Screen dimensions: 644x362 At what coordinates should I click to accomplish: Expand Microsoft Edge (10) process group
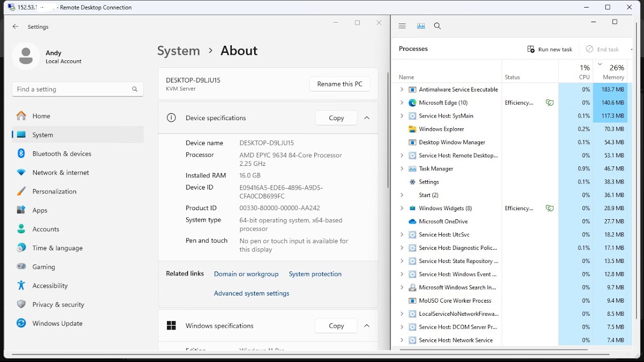pyautogui.click(x=401, y=103)
